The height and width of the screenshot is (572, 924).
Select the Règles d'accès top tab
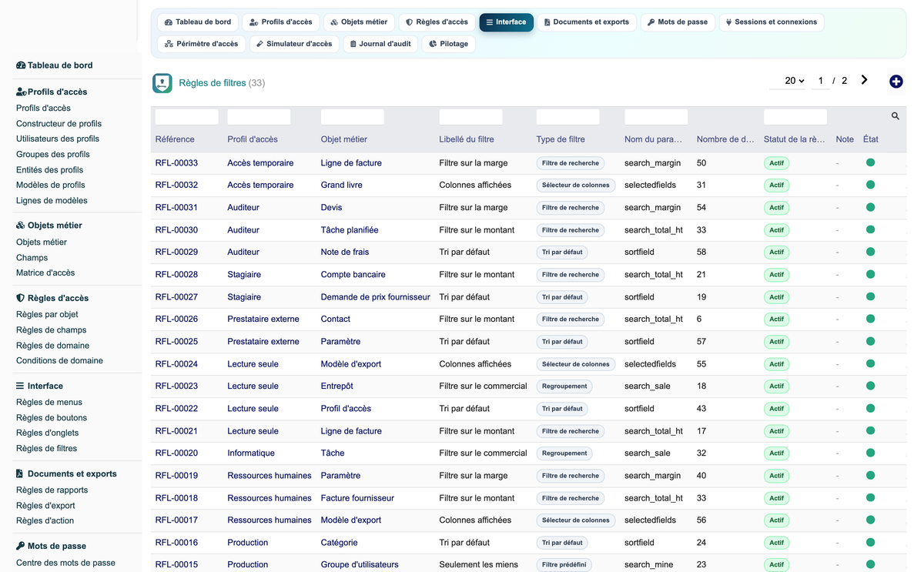437,22
